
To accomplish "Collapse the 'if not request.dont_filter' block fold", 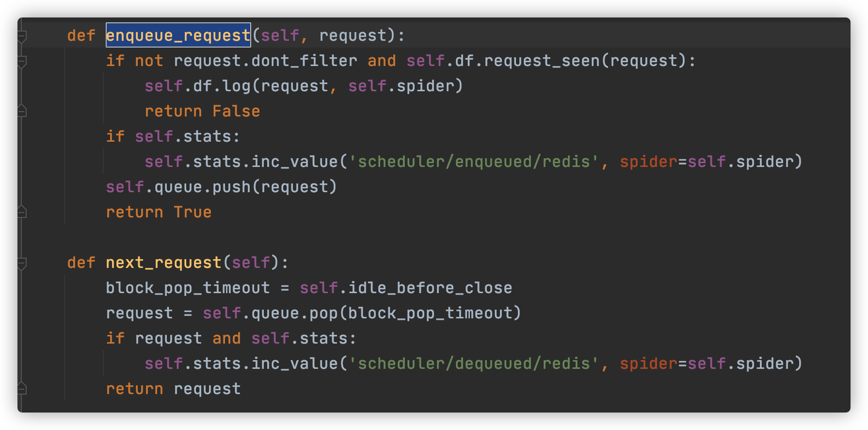I will [22, 62].
